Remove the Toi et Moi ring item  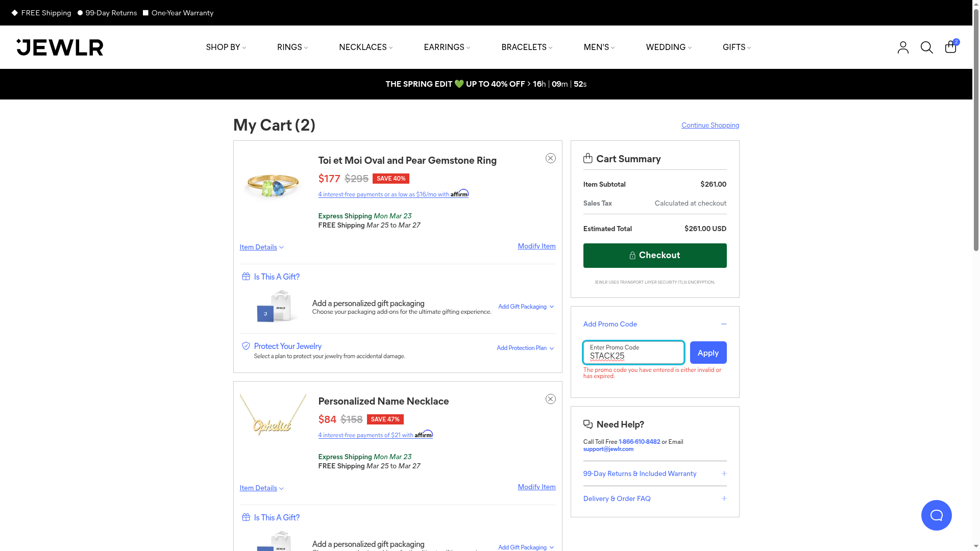[550, 158]
